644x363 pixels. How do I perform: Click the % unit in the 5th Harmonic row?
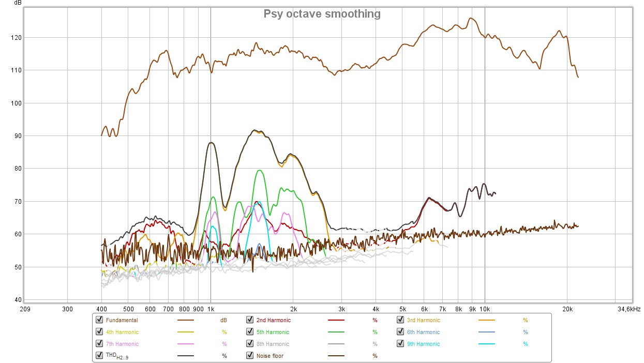click(375, 332)
